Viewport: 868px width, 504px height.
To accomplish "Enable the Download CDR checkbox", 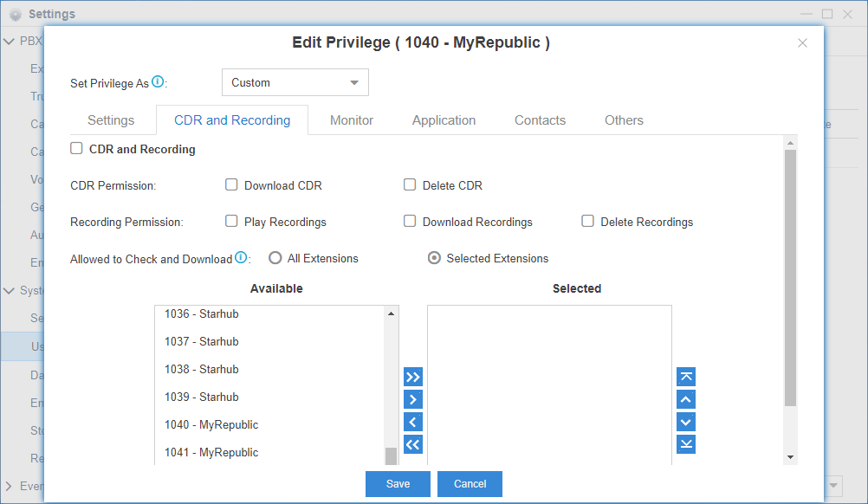I will pos(231,184).
